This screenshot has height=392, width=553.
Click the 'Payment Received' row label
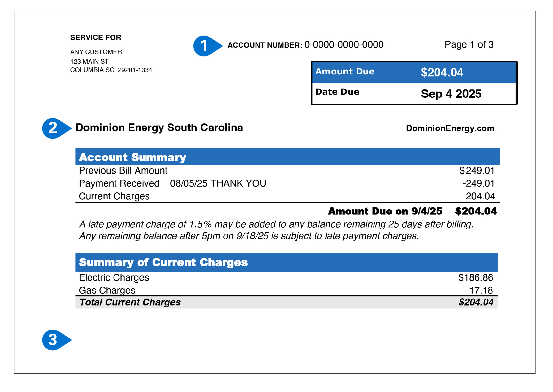119,183
